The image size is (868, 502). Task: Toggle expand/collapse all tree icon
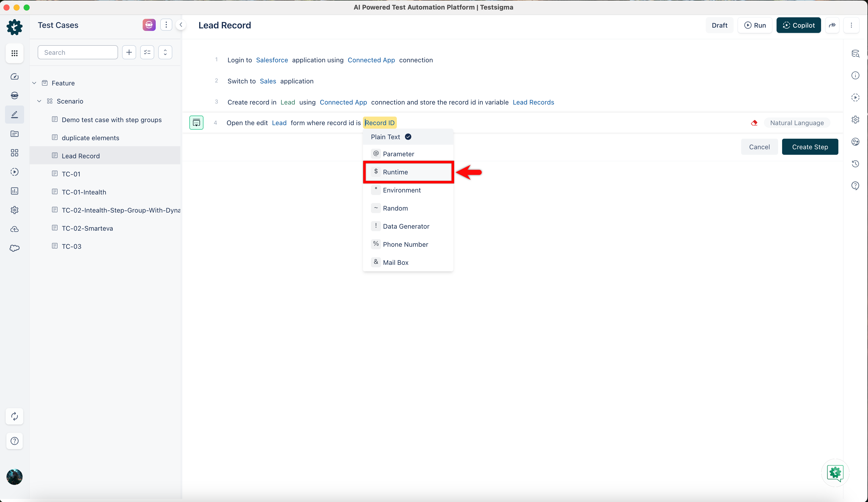(165, 52)
